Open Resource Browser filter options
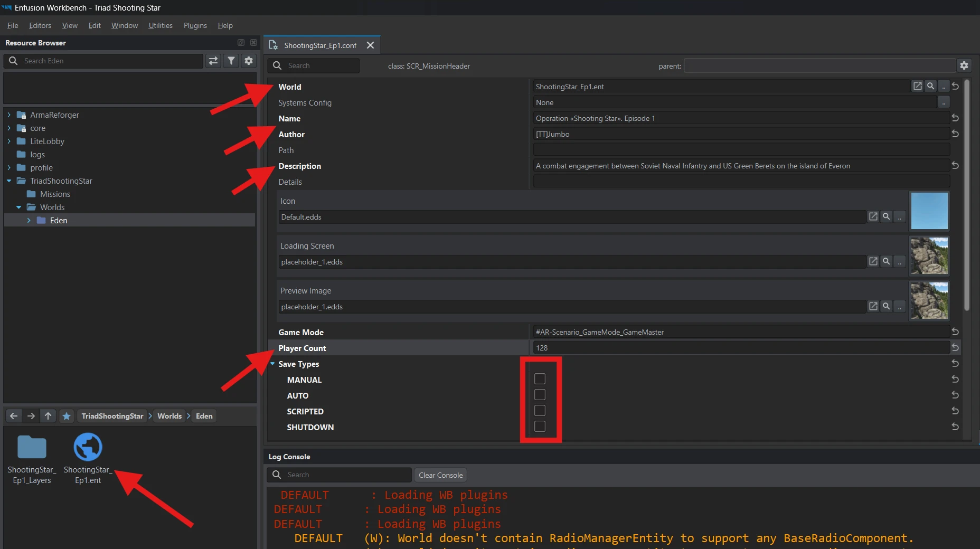Image resolution: width=980 pixels, height=549 pixels. point(231,61)
